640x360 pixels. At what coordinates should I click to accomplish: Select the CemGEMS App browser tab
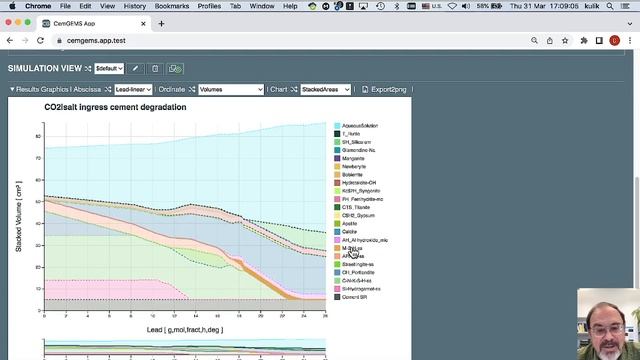coord(94,24)
